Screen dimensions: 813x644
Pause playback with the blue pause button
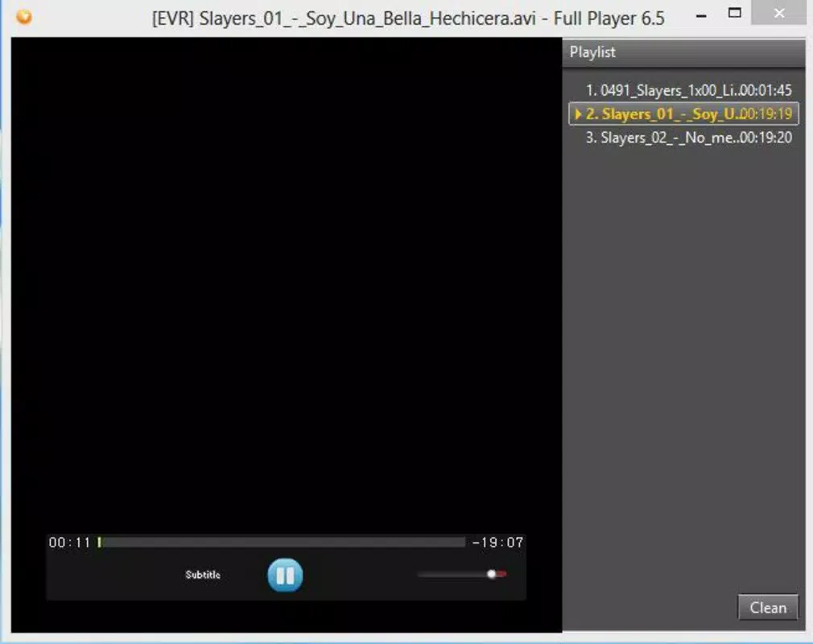(x=285, y=575)
